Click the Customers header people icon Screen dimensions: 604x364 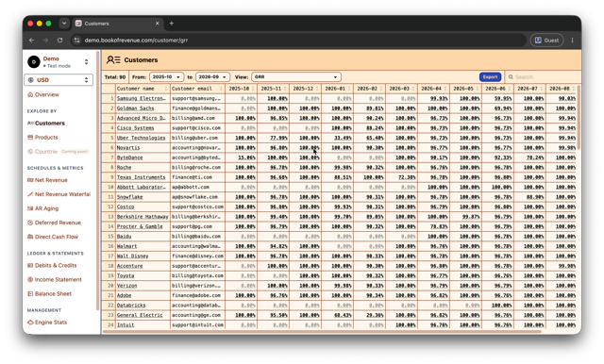(113, 60)
